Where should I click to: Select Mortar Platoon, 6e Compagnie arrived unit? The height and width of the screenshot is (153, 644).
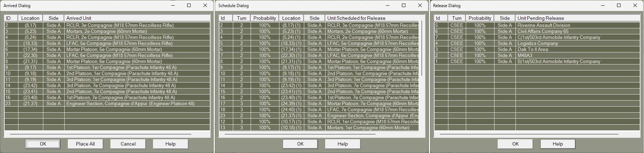coord(107,61)
